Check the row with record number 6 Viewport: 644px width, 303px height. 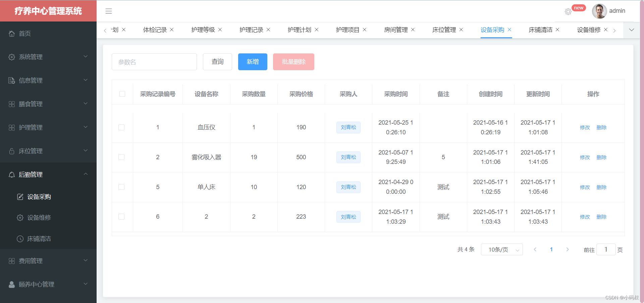tap(121, 217)
